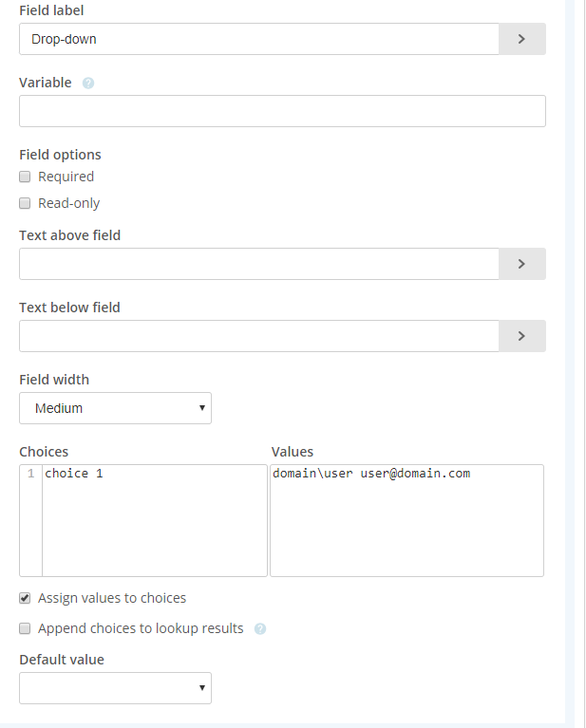
Task: Open the arrow button beside Field label
Action: tap(521, 40)
